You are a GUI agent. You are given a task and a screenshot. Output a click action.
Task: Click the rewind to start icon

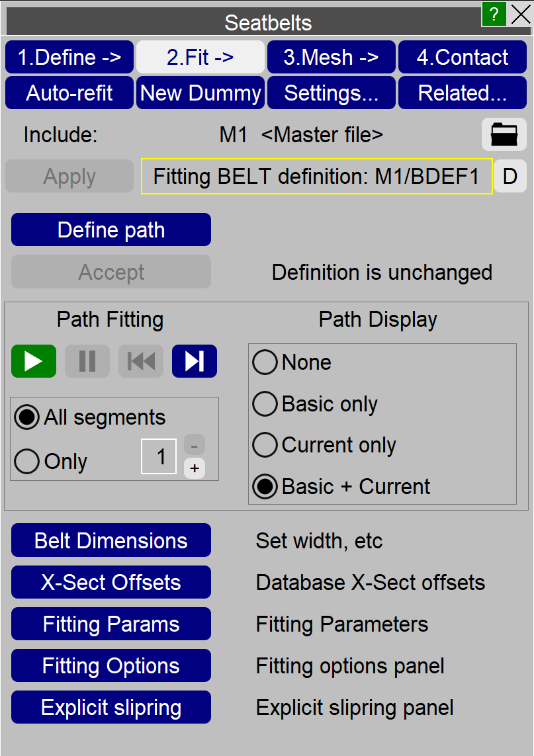coord(141,361)
